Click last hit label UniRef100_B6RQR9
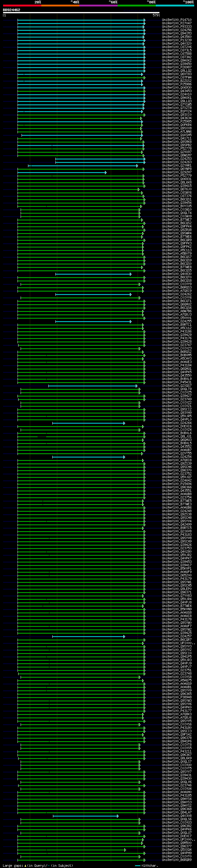This screenshot has height=868, width=197. tap(176, 860)
